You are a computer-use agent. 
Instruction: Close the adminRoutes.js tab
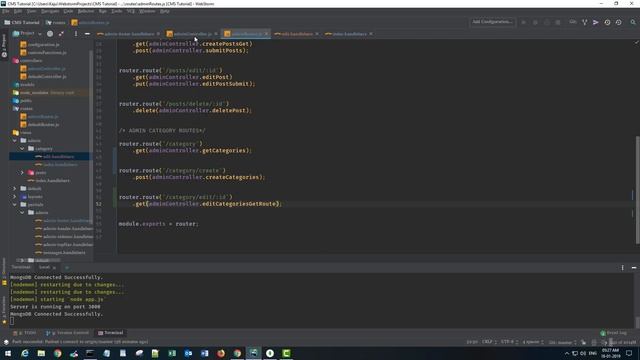(x=267, y=34)
